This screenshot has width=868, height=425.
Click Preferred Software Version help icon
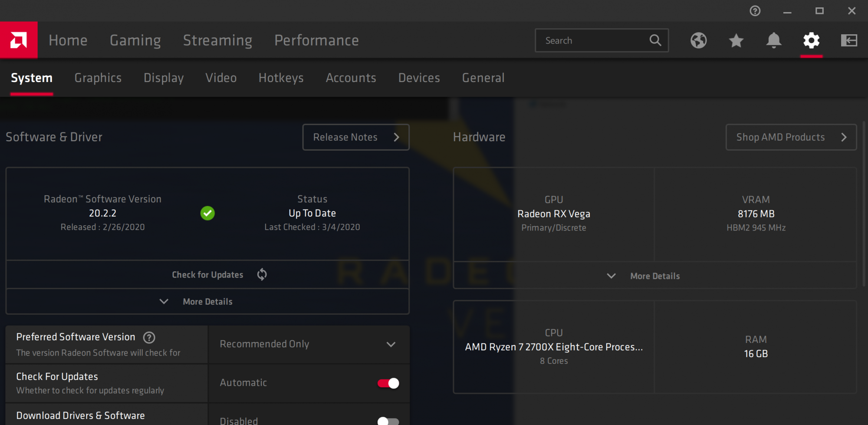[x=149, y=337]
